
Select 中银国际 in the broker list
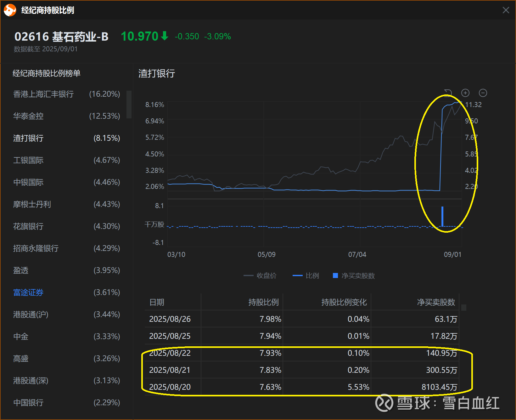66,182
